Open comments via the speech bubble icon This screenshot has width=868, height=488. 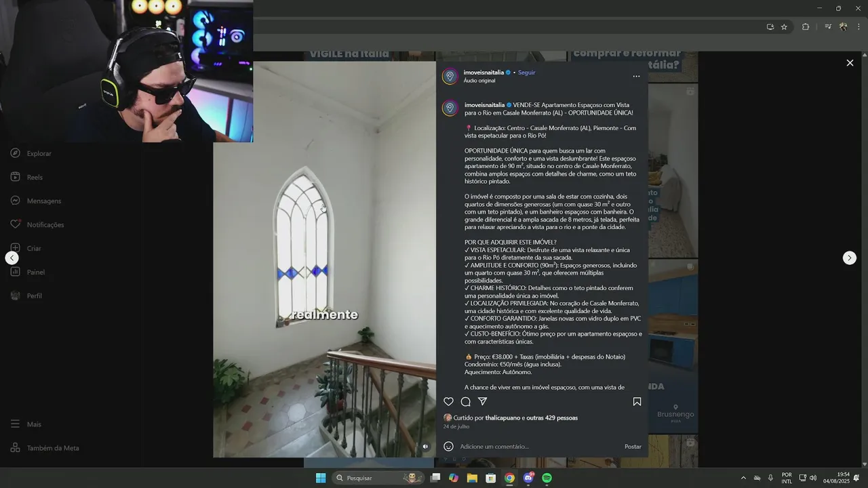coord(466,401)
